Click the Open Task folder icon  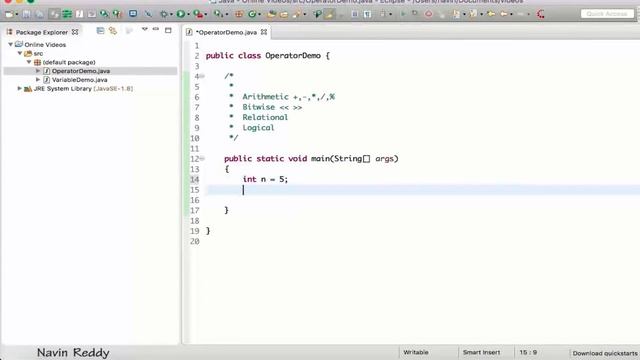click(284, 14)
